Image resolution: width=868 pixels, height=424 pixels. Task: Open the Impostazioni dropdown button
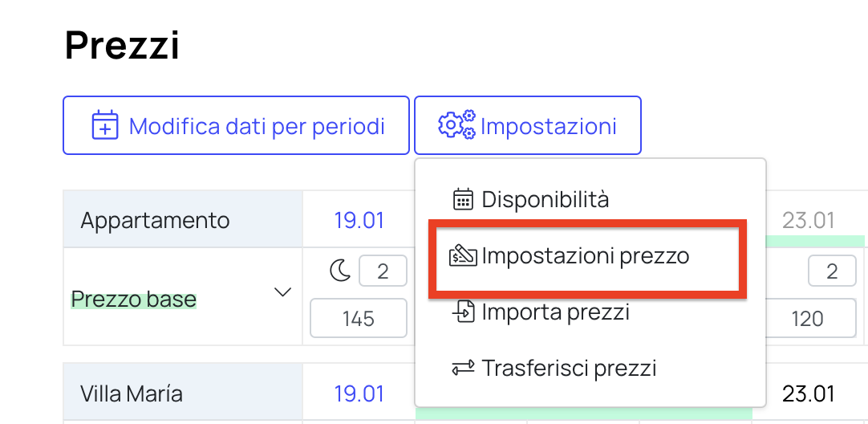pyautogui.click(x=528, y=125)
